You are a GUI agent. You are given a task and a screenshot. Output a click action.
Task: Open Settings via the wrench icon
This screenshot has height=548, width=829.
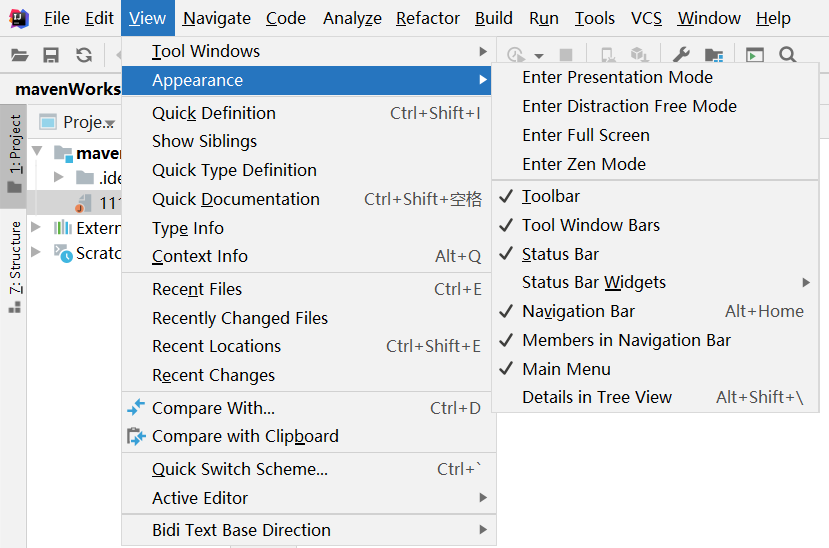click(681, 55)
